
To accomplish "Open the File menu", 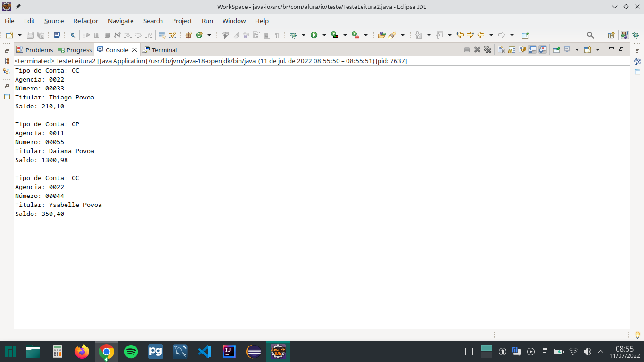I will [9, 21].
